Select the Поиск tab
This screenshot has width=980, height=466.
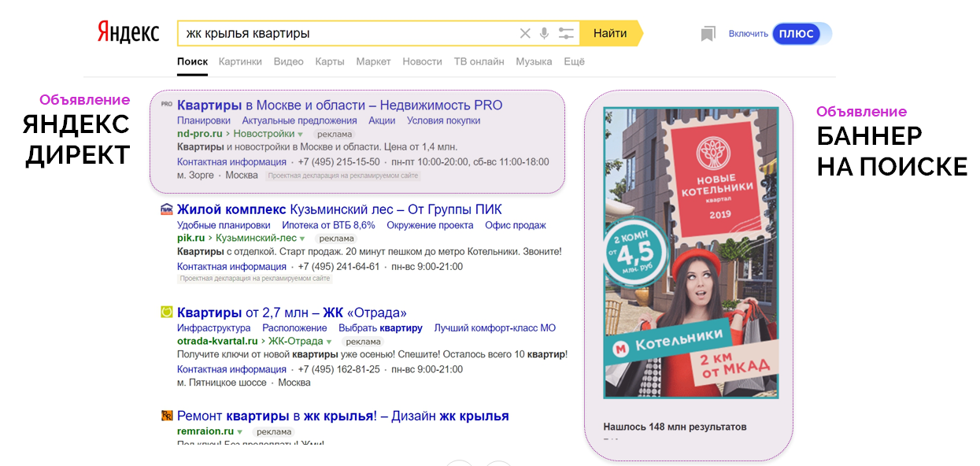point(192,61)
